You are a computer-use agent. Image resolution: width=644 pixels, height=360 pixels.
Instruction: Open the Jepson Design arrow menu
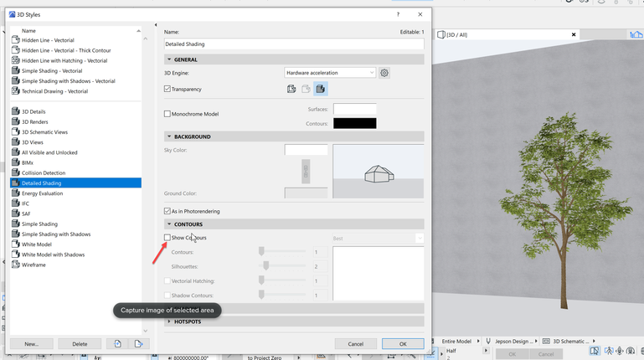536,341
